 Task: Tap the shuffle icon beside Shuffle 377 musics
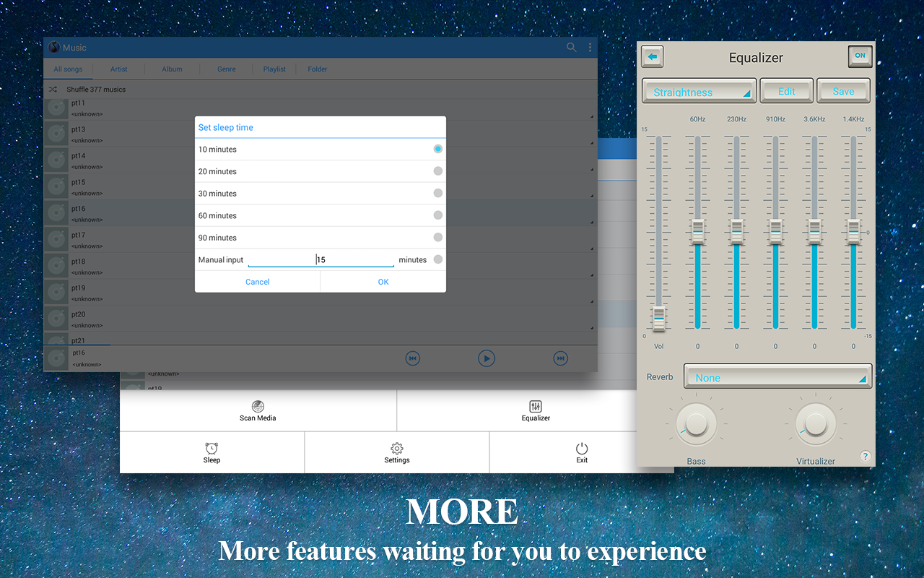(53, 90)
